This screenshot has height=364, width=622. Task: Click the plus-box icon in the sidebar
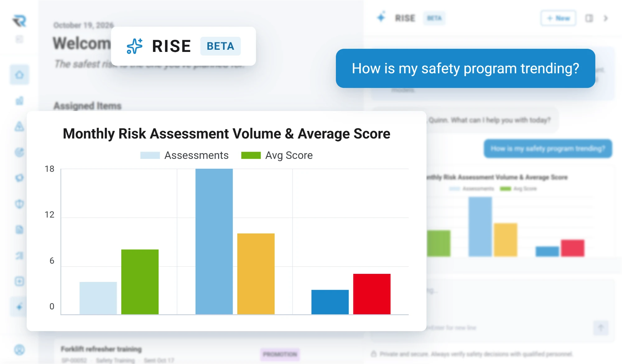pos(19,281)
